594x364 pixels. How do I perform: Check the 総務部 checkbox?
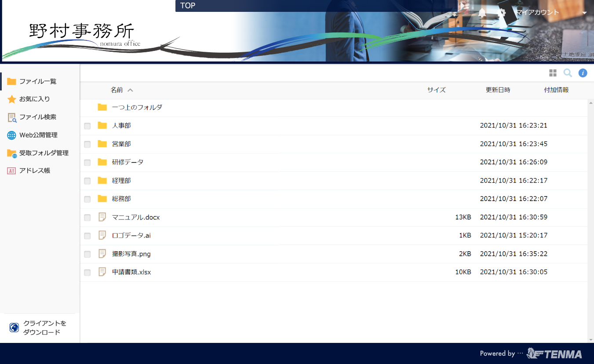(87, 199)
